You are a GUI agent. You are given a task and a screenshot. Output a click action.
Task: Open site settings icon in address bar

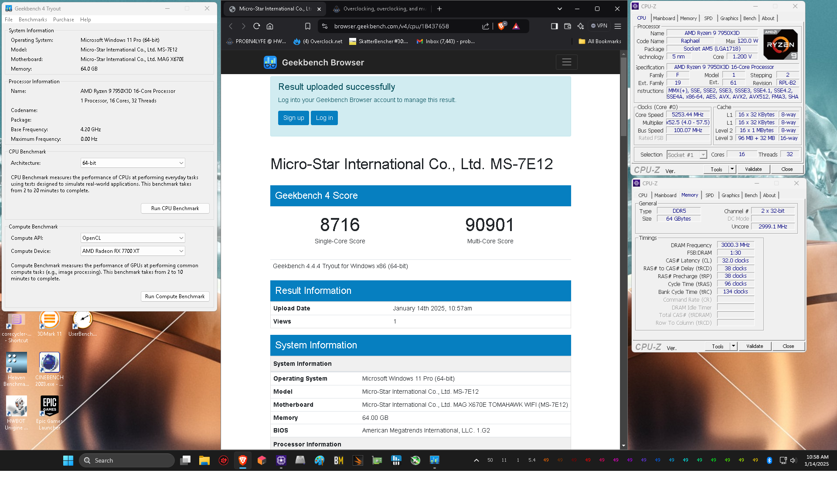coord(325,26)
